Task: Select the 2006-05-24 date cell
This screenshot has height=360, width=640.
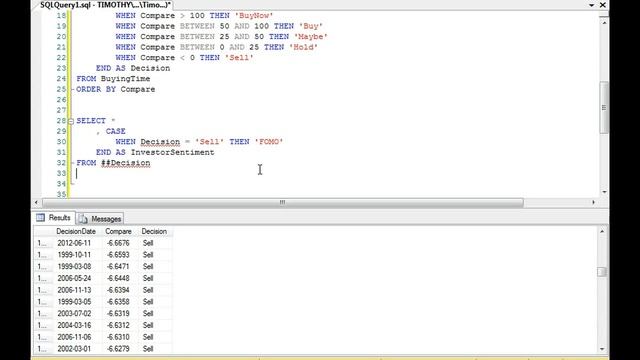Action: tap(74, 278)
